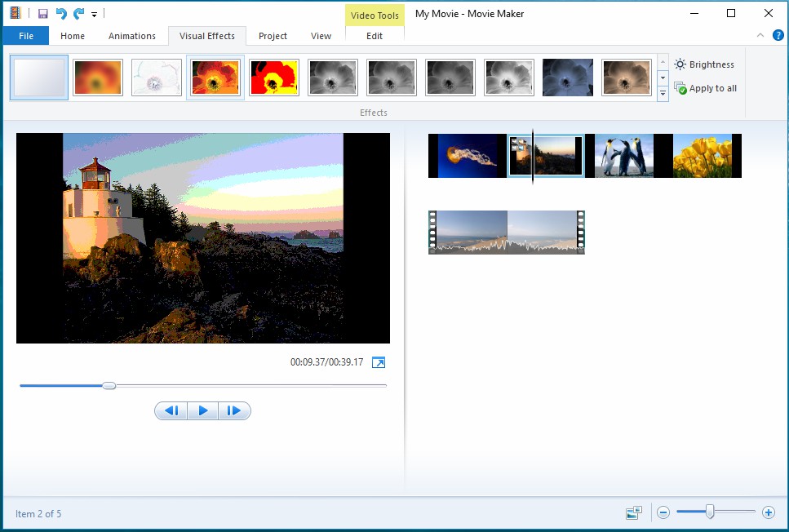
Task: Zoom in on the timeline with plus button
Action: (x=768, y=512)
